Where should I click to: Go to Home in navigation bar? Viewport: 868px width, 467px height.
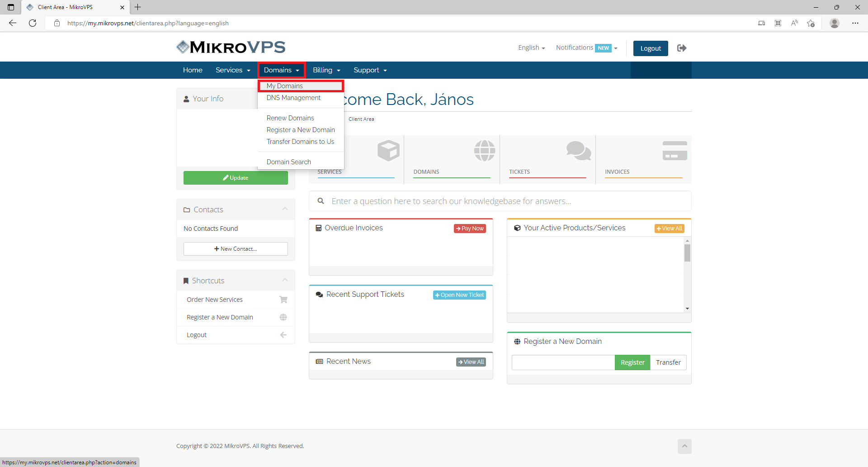click(193, 70)
